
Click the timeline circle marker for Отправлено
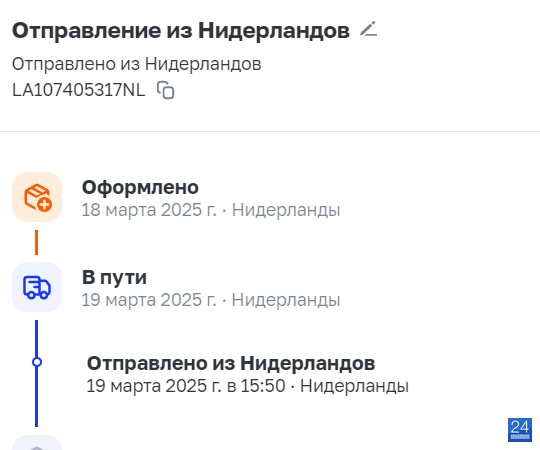click(x=37, y=362)
